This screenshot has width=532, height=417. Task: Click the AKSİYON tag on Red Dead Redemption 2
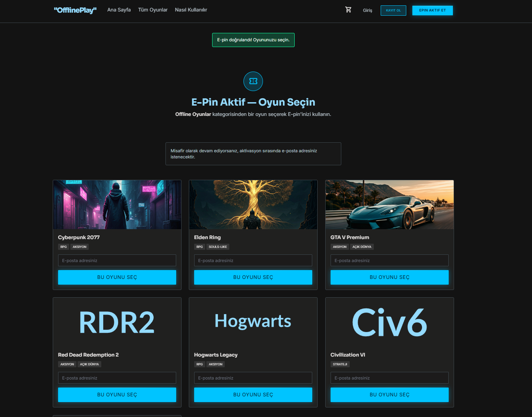tap(67, 365)
